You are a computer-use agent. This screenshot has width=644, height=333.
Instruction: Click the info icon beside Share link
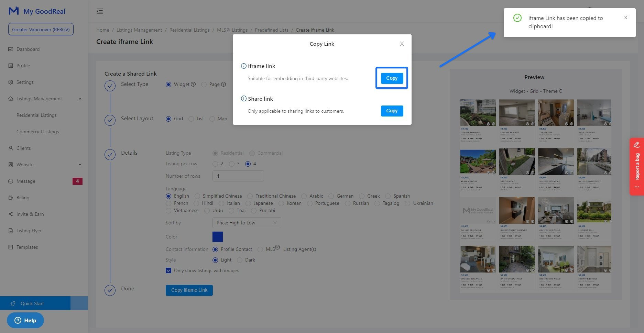coord(243,99)
